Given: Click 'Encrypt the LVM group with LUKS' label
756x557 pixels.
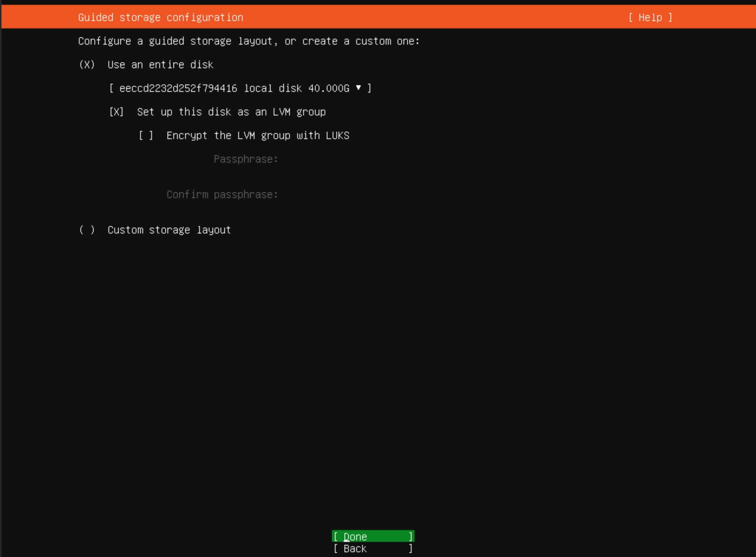Looking at the screenshot, I should click(x=258, y=135).
